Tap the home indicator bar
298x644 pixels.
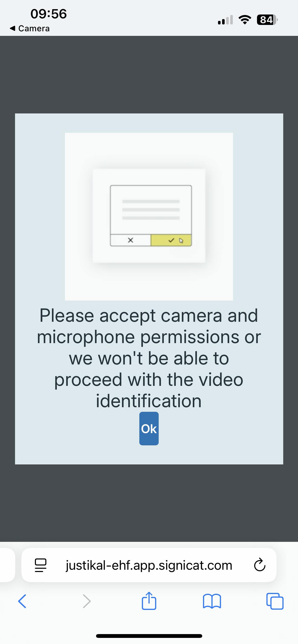149,636
